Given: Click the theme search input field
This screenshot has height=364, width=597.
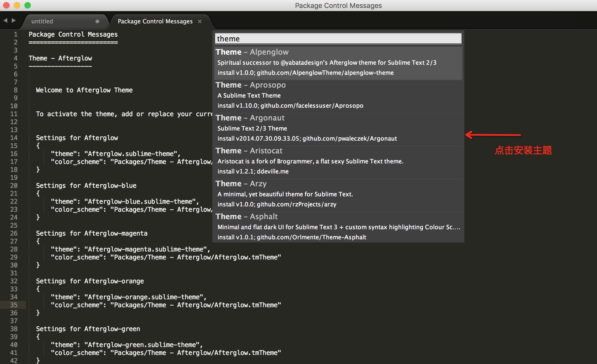Looking at the screenshot, I should (x=338, y=39).
